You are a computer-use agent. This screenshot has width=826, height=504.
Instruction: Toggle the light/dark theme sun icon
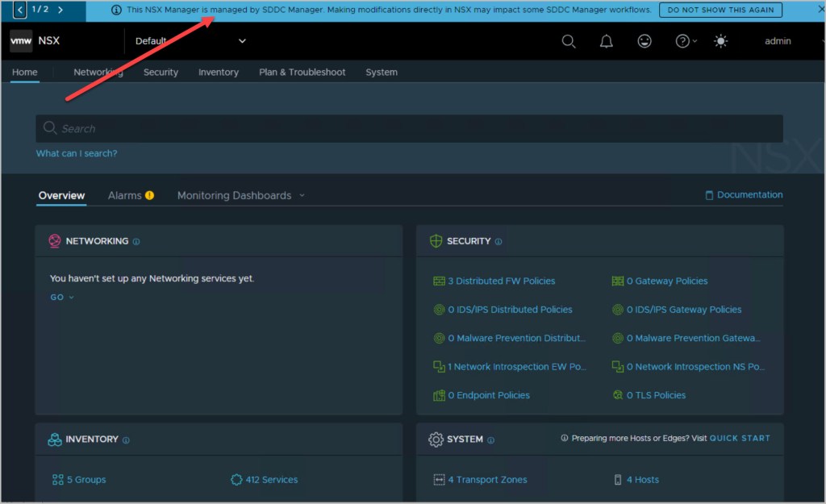(720, 41)
